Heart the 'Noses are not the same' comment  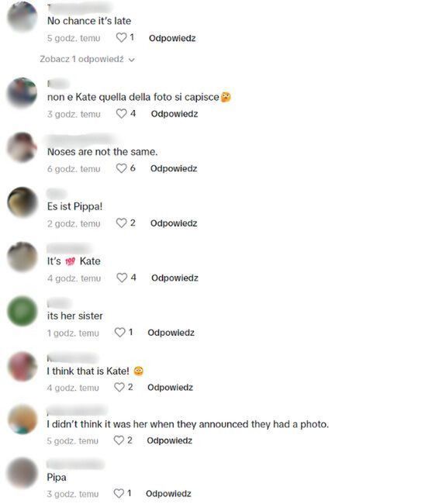pos(121,168)
